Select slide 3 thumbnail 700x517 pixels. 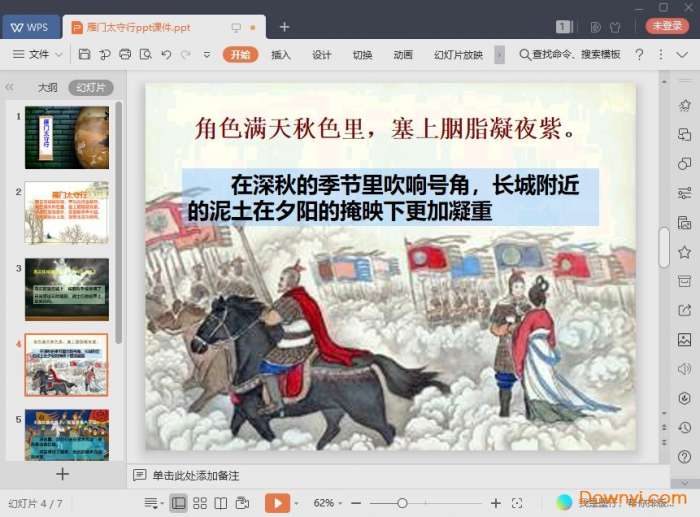tap(67, 289)
